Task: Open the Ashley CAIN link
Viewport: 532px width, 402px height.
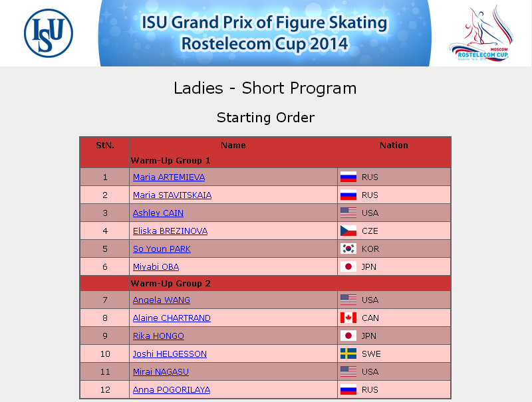Action: (x=158, y=213)
